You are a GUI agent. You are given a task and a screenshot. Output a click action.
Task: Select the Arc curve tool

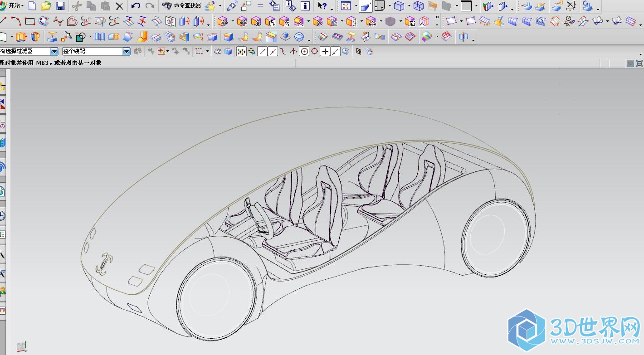[16, 21]
